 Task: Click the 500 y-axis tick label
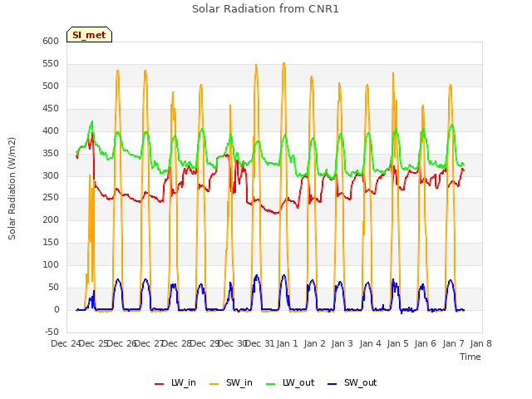[51, 86]
